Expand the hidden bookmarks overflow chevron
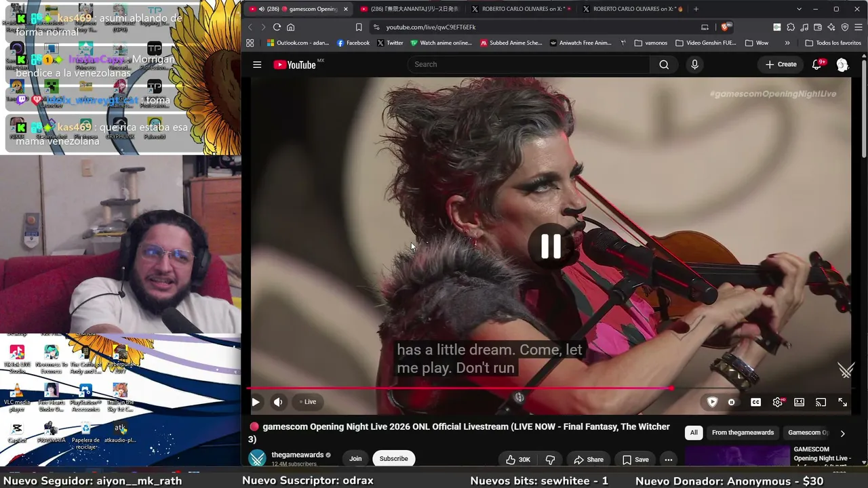 pyautogui.click(x=787, y=43)
